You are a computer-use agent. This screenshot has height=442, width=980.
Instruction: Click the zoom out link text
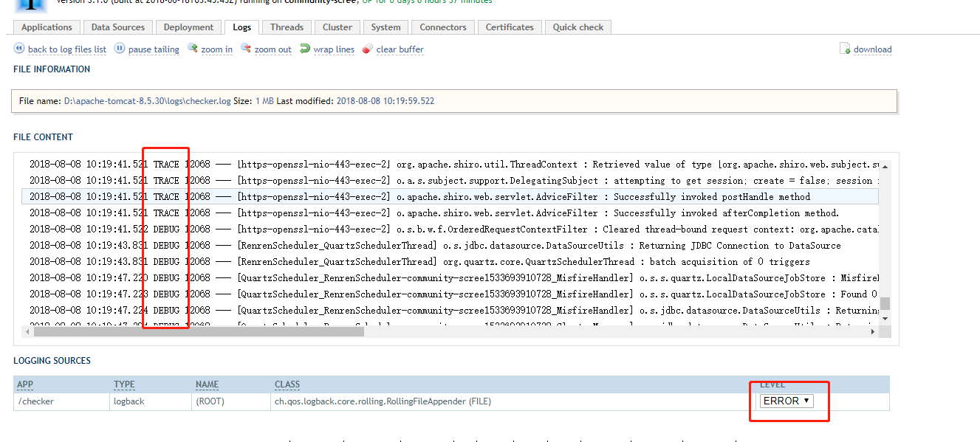(273, 49)
